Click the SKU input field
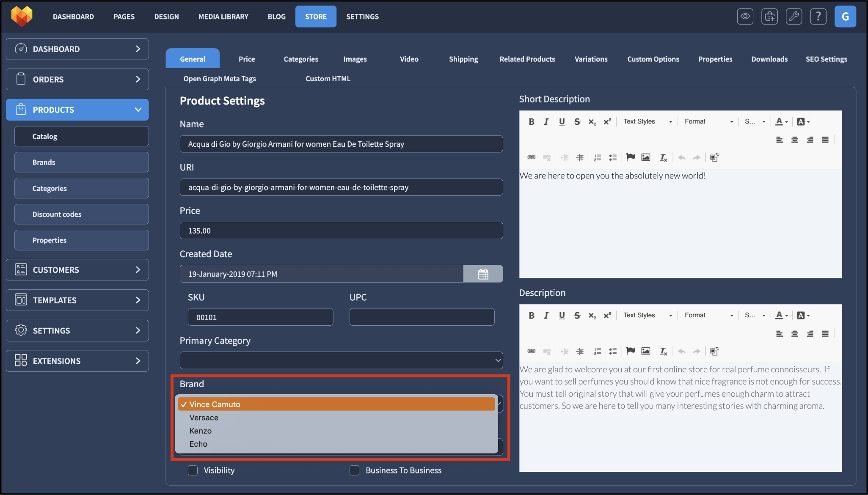The width and height of the screenshot is (868, 495). pos(260,317)
